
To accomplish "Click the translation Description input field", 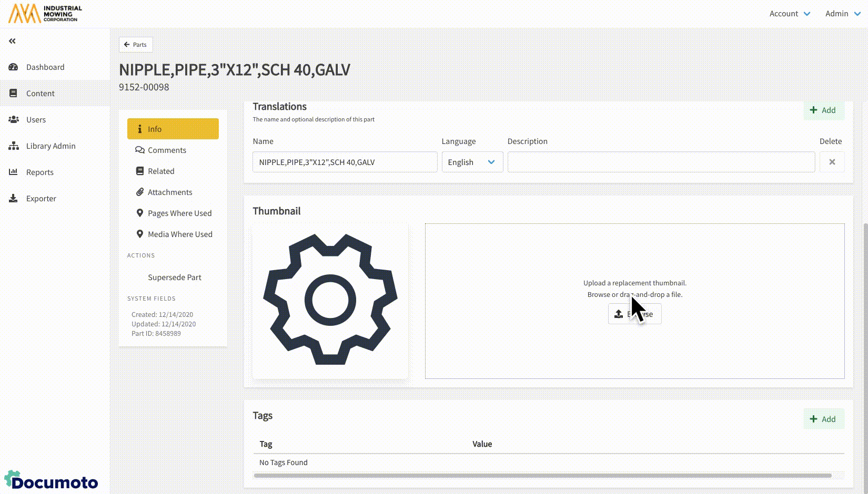I will pyautogui.click(x=661, y=162).
